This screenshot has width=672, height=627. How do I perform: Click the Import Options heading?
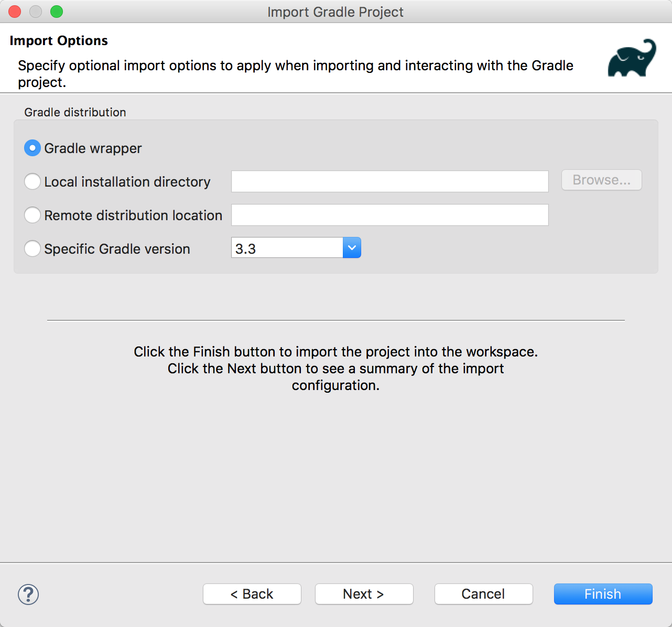point(59,40)
